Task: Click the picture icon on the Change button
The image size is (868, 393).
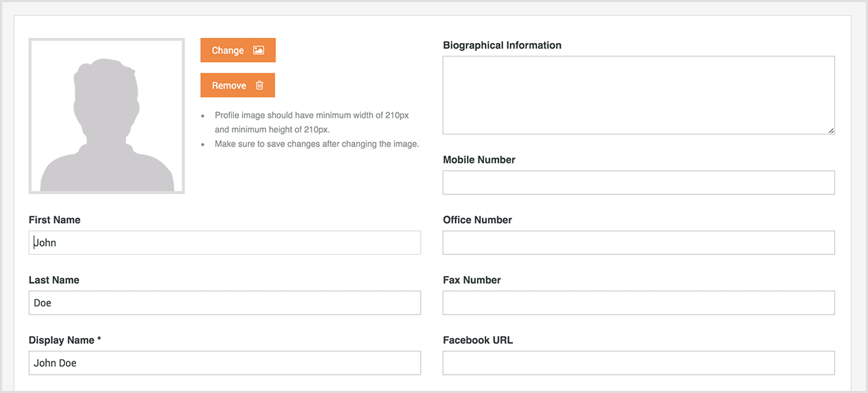Action: [x=259, y=51]
